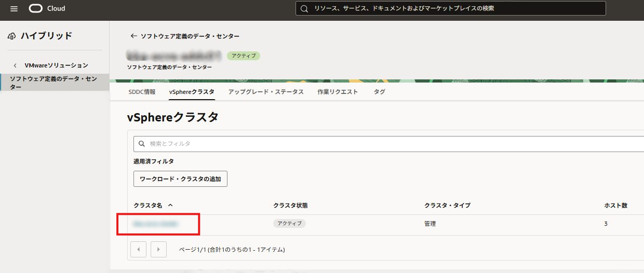Click the Oracle Cloud logo
The height and width of the screenshot is (273, 644).
coord(47,9)
